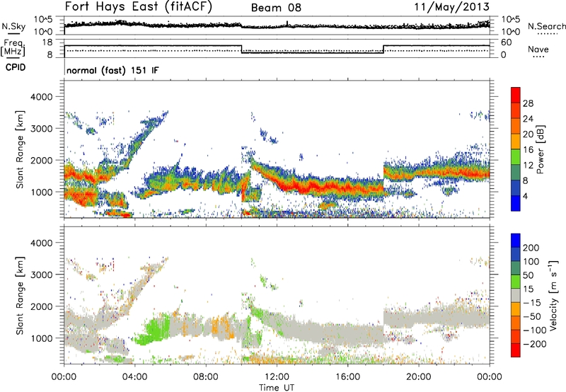Click the blue top segment of Velocity colorbar
This screenshot has height=392, width=566.
click(516, 241)
